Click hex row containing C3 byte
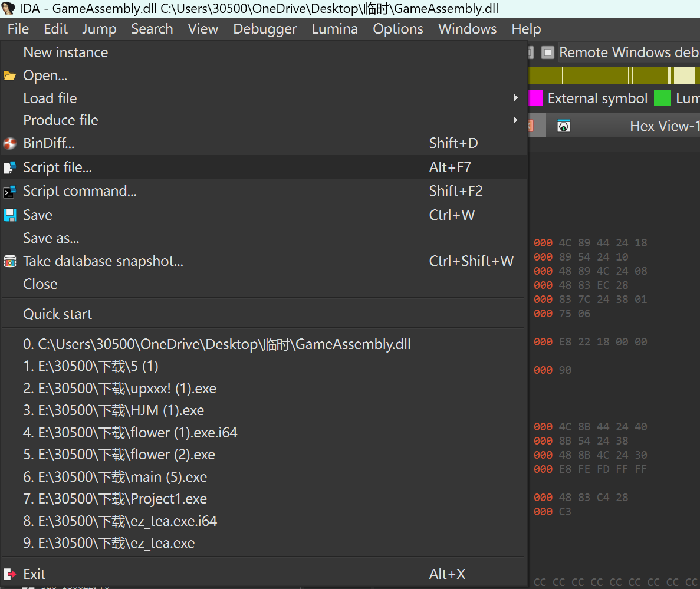Viewport: 700px width, 589px height. tap(553, 512)
